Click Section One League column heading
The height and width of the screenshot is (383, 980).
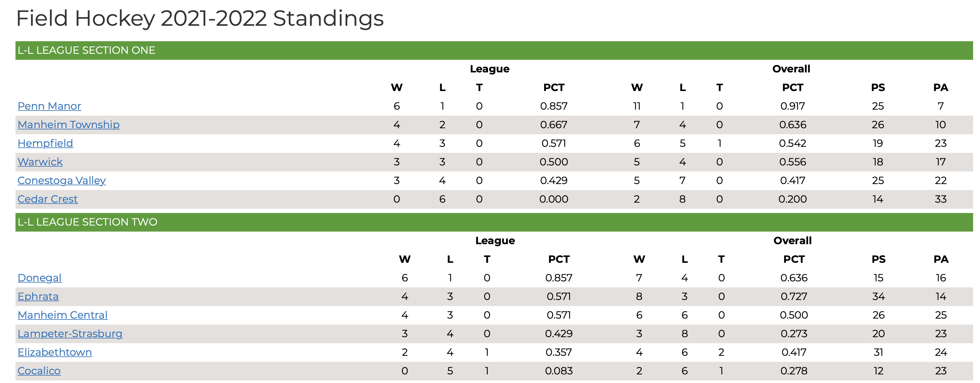tap(490, 69)
